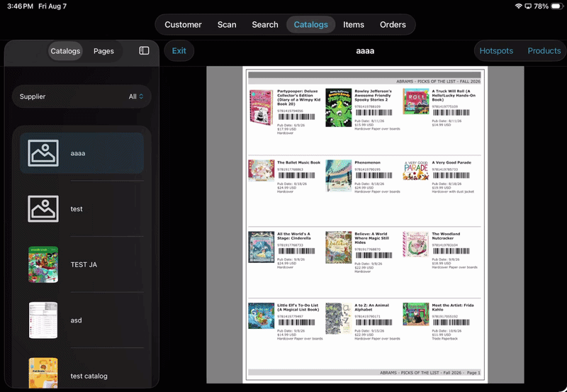Select the asd catalog thumbnail
This screenshot has width=567, height=392.
(x=43, y=320)
